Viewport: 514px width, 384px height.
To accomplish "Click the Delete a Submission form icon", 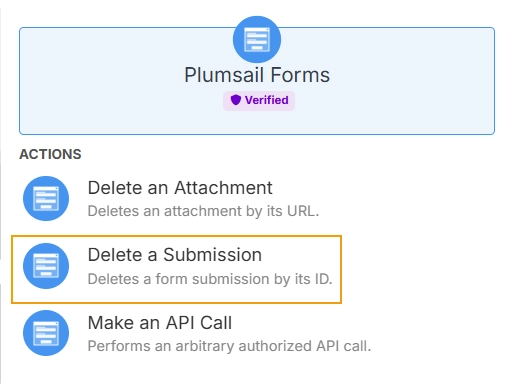I will coord(46,266).
